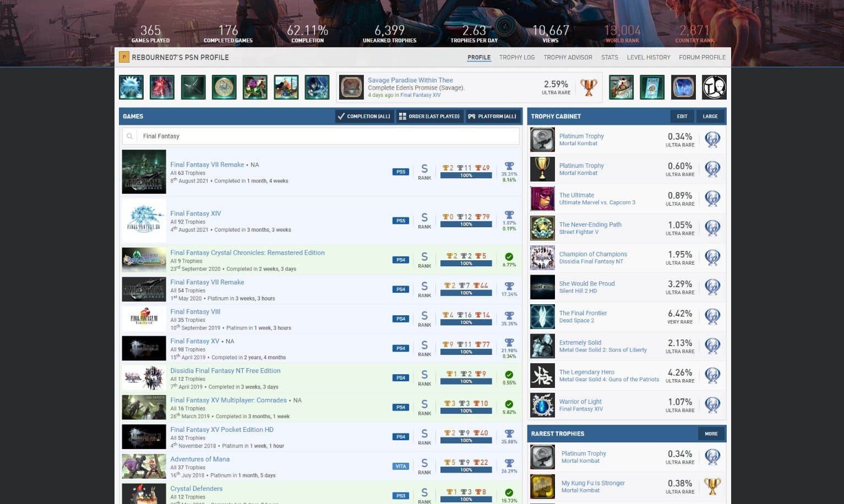Open the Completion (All) filter dropdown
This screenshot has width=844, height=504.
tap(364, 116)
